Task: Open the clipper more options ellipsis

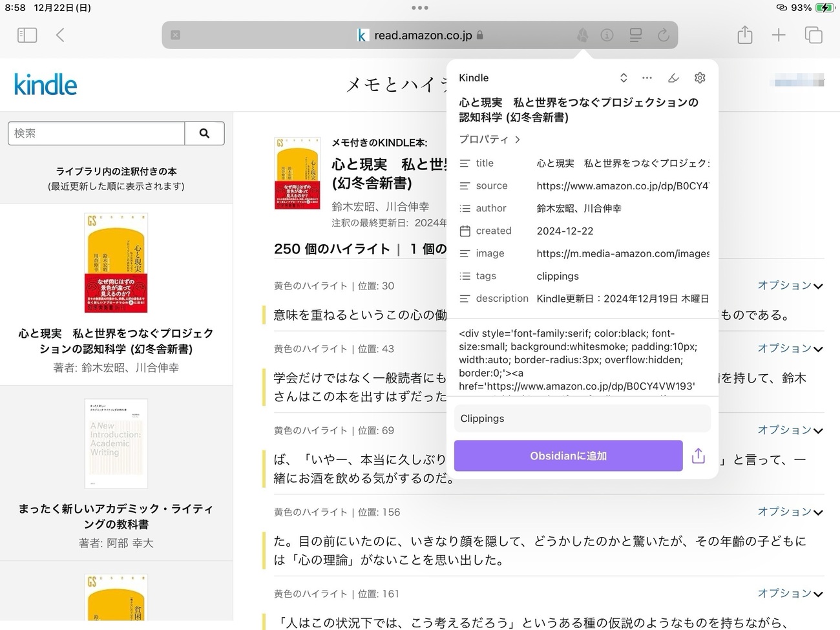Action: point(647,78)
